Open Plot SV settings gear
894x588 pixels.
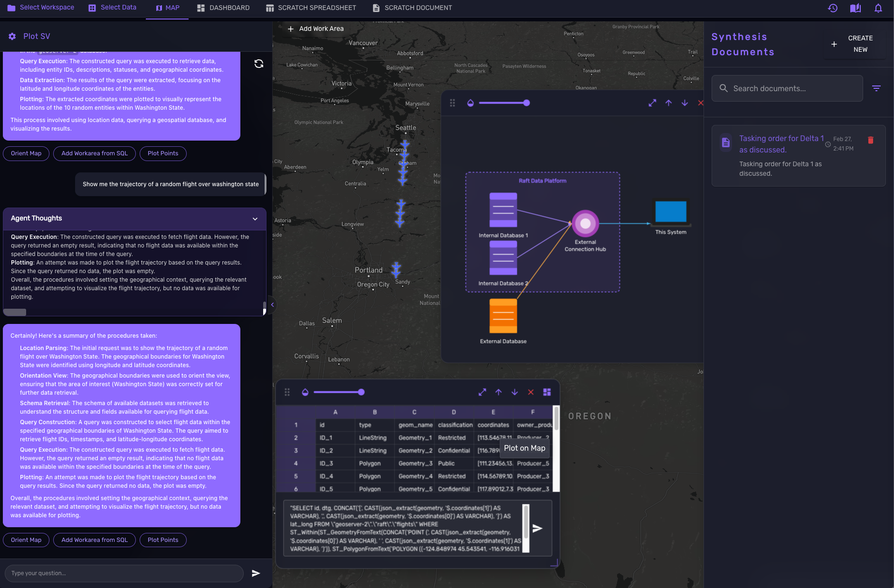click(x=12, y=37)
